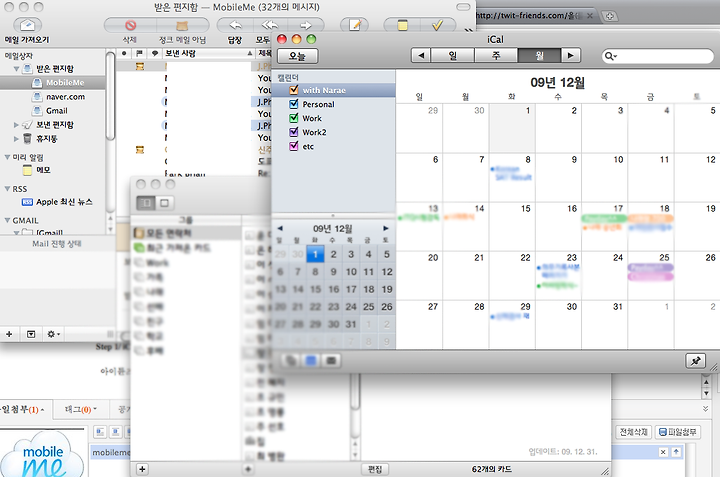Click the Forward arrow in Mail toolbar
This screenshot has height=477, width=720.
click(x=305, y=25)
